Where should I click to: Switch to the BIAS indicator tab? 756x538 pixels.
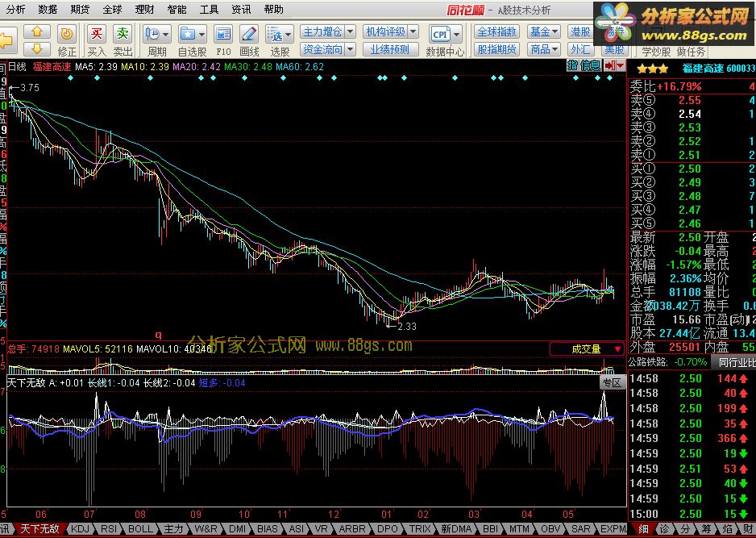pyautogui.click(x=267, y=529)
